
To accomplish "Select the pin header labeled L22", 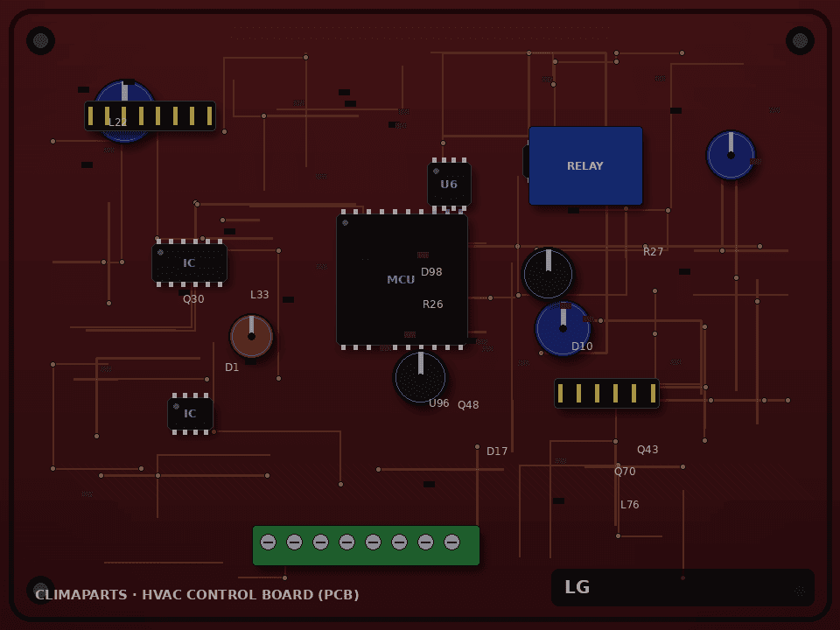I will pos(150,115).
